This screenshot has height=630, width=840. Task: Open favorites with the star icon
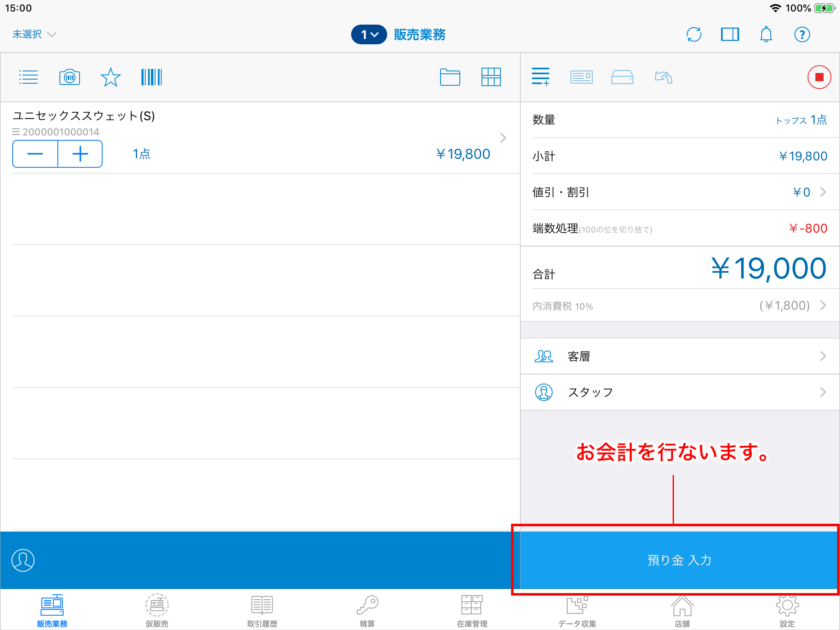(110, 77)
